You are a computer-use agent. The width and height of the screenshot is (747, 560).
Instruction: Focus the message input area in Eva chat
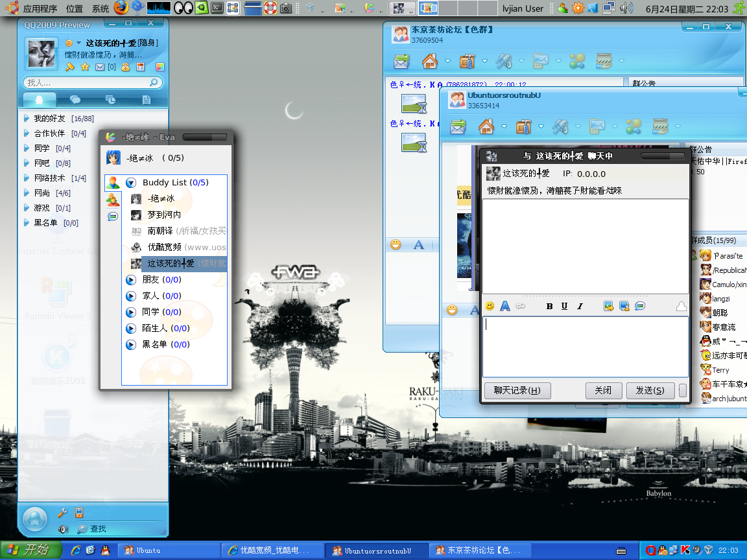[x=586, y=347]
